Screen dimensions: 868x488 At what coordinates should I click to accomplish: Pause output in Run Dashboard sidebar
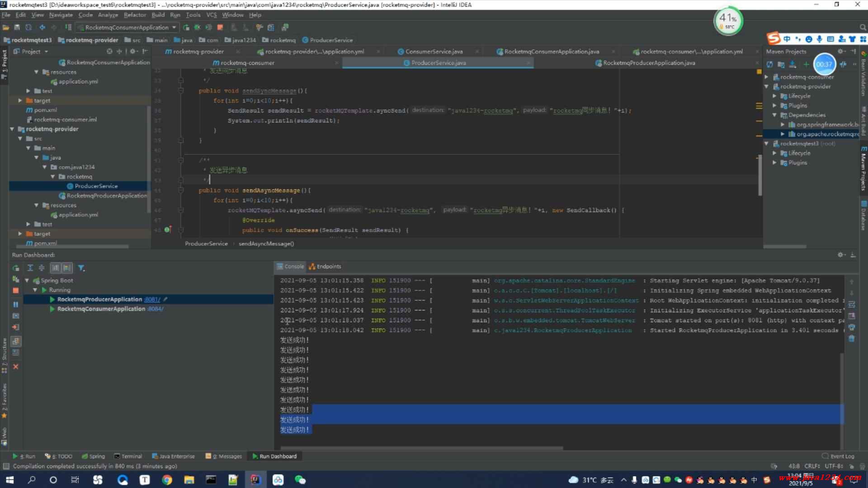16,305
